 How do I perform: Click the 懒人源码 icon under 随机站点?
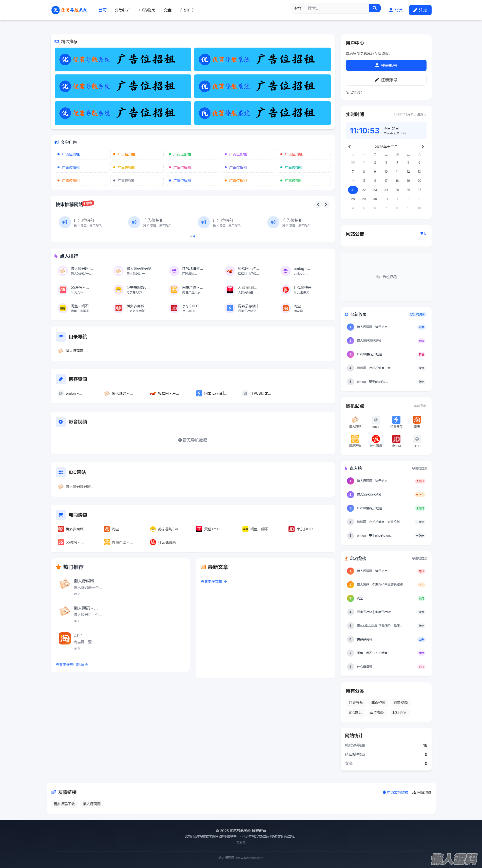coord(355,419)
